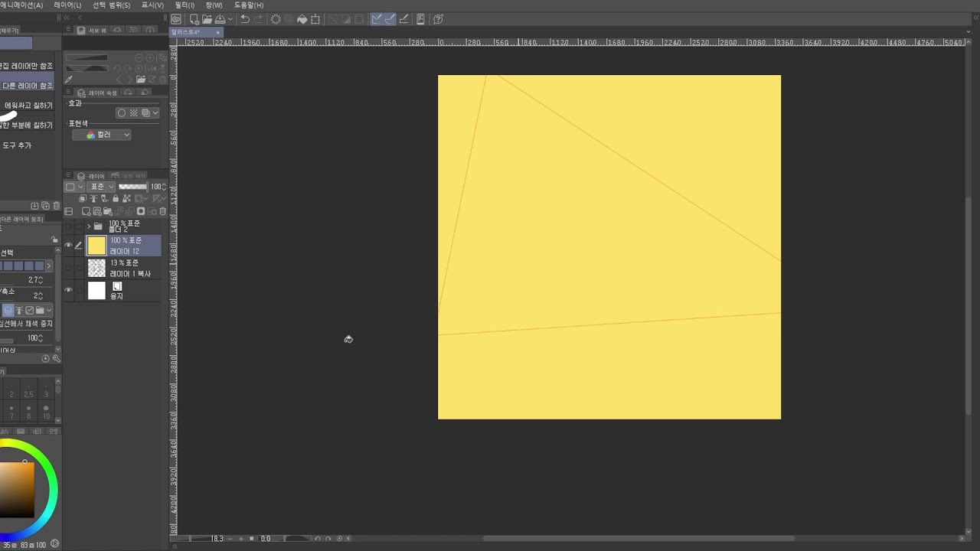Image resolution: width=980 pixels, height=551 pixels.
Task: Open the smartphone connection icon
Action: pyautogui.click(x=420, y=19)
